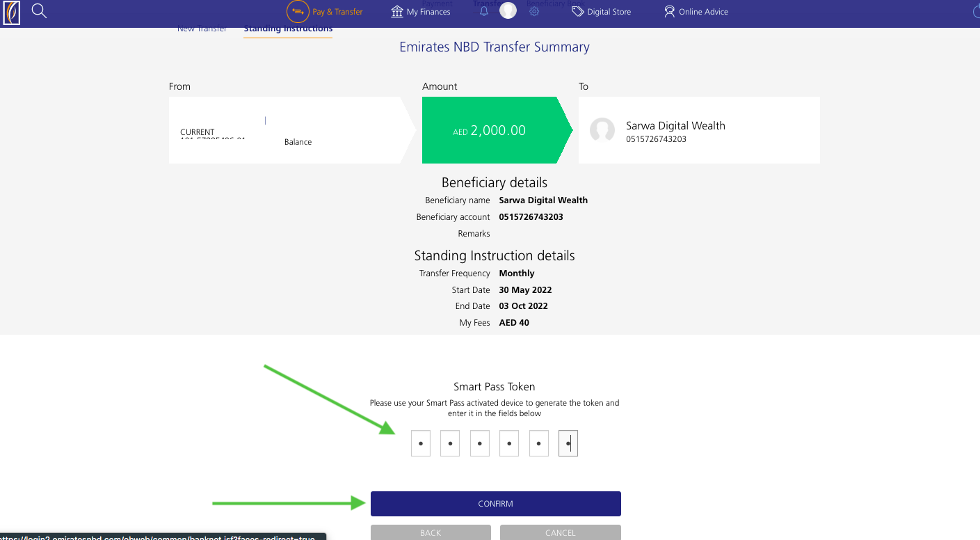Click the last Smart Pass token box
Image resolution: width=980 pixels, height=540 pixels.
pyautogui.click(x=568, y=443)
